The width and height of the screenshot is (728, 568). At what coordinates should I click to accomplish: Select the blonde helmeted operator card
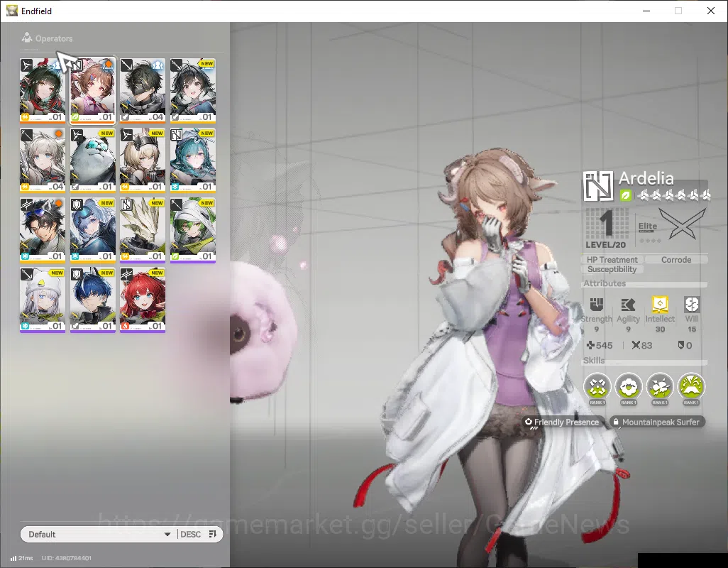[x=143, y=160]
